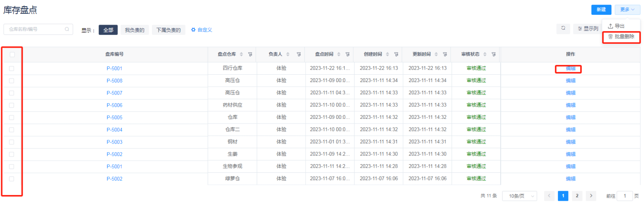Select 批量删除 from the 更多 menu
The image size is (644, 222).
(x=621, y=37)
